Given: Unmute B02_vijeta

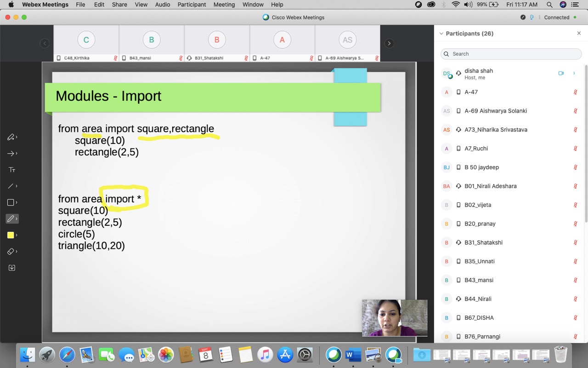Looking at the screenshot, I should click(x=575, y=205).
